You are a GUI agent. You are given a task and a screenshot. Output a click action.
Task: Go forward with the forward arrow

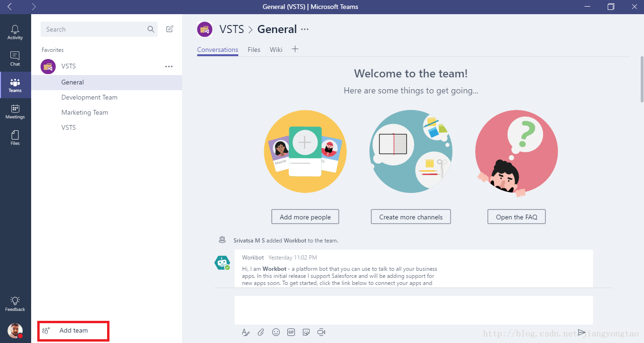[x=33, y=7]
